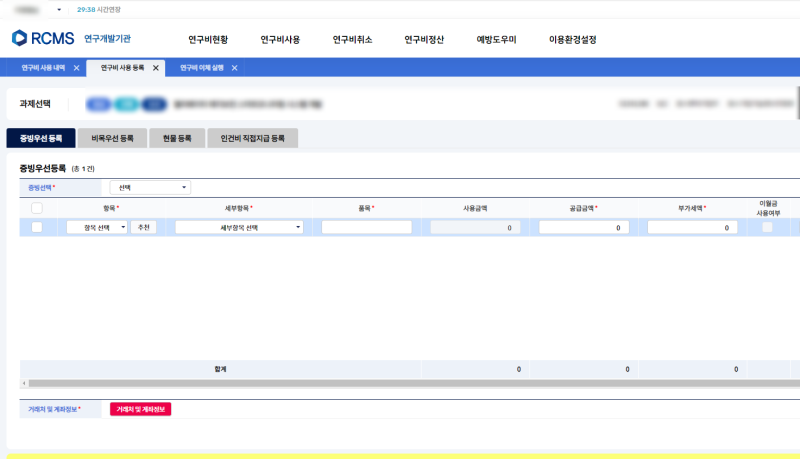The image size is (800, 459).
Task: Open the 세부항목 선택 dropdown
Action: 239,227
